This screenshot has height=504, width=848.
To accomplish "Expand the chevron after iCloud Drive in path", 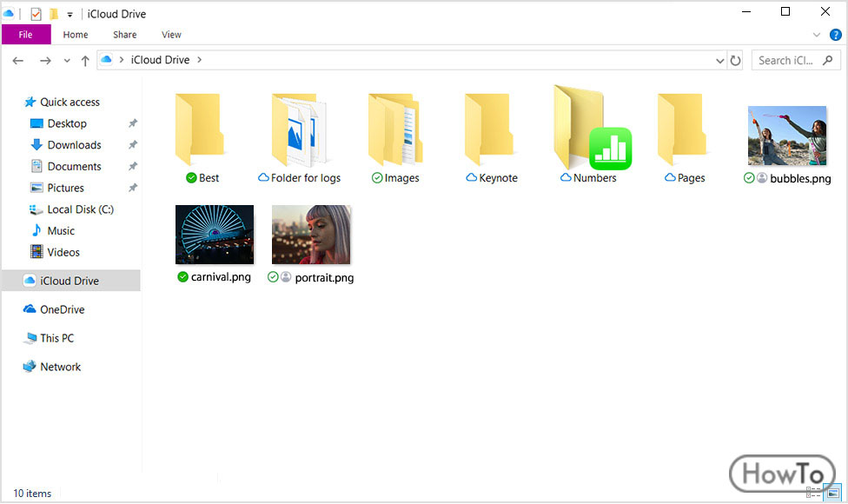I will 200,60.
